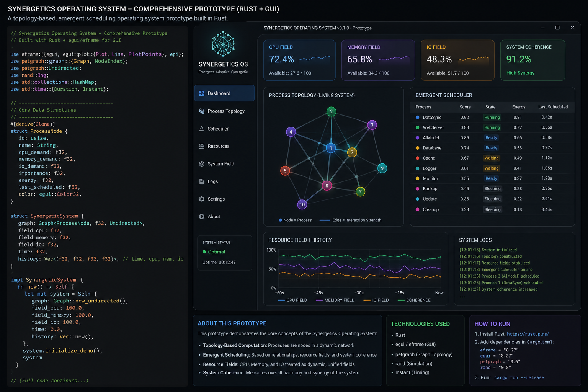Select pink node 8 in the topology graph
The image size is (588, 392).
327,186
